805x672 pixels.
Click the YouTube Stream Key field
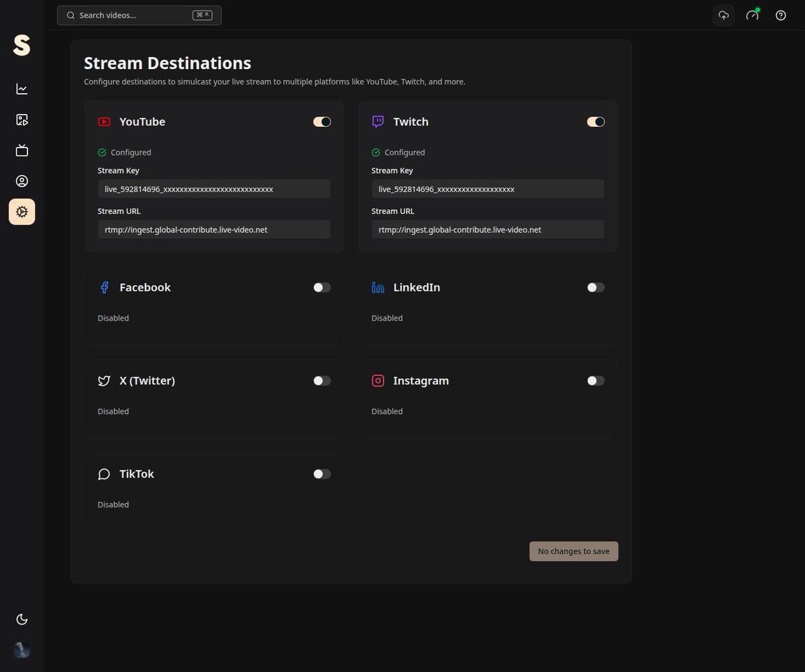(x=214, y=189)
